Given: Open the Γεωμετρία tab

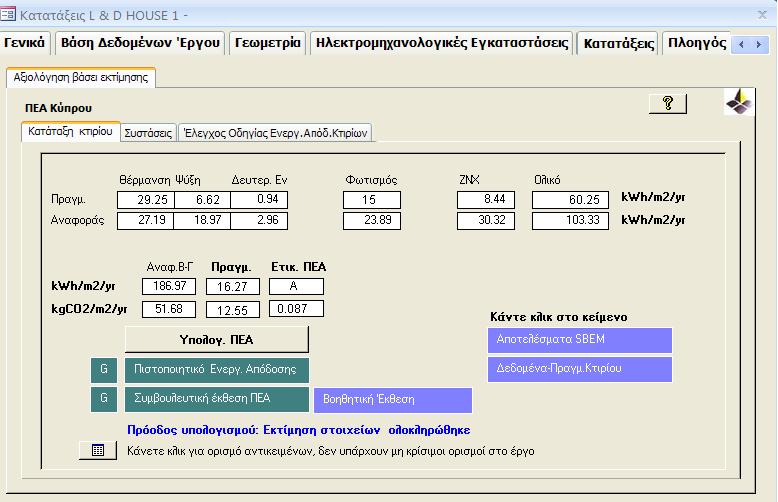Looking at the screenshot, I should [267, 43].
